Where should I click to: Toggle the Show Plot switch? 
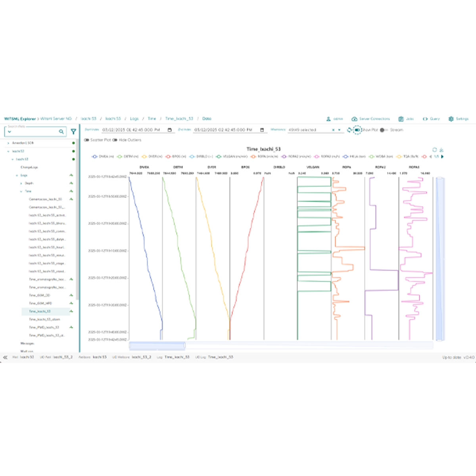point(357,130)
